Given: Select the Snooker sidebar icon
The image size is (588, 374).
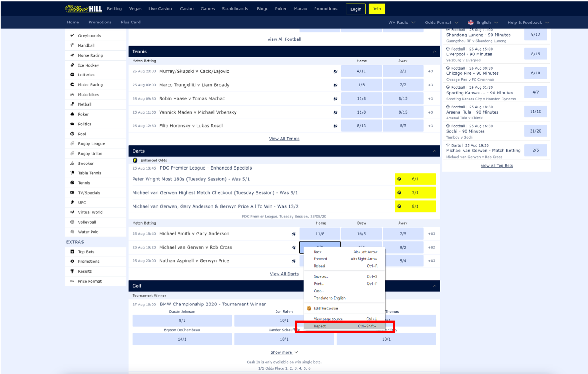Looking at the screenshot, I should pos(72,163).
